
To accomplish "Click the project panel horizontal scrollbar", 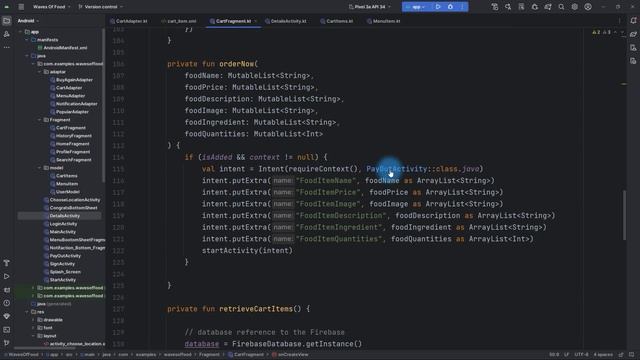I will point(45,348).
